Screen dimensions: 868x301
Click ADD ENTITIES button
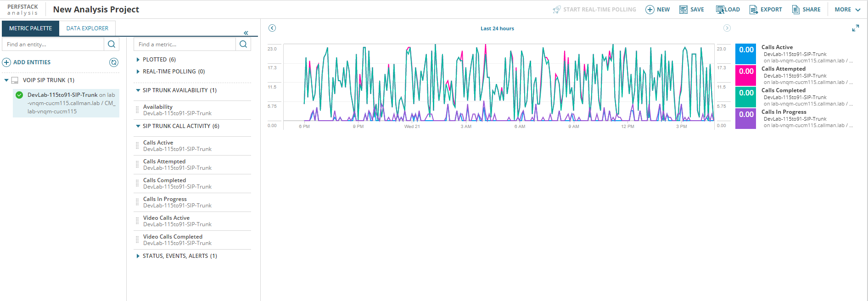27,62
